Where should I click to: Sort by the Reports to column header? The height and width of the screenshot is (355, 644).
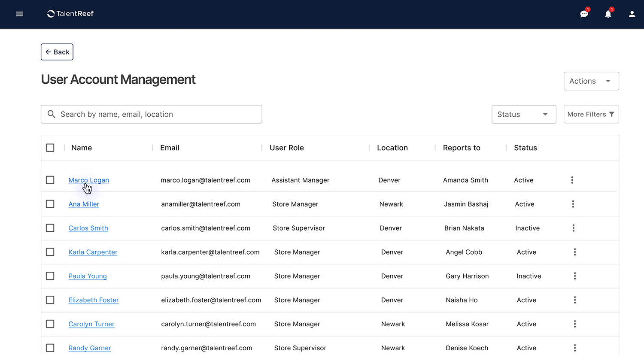pos(462,148)
